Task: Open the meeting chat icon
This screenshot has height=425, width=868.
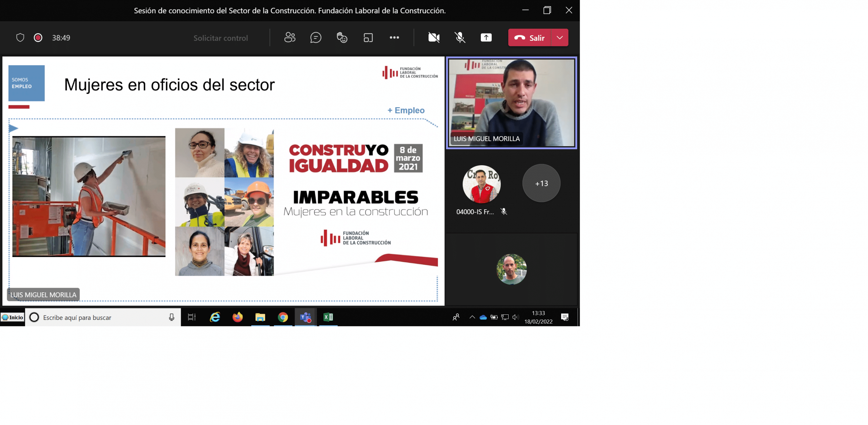Action: tap(316, 38)
